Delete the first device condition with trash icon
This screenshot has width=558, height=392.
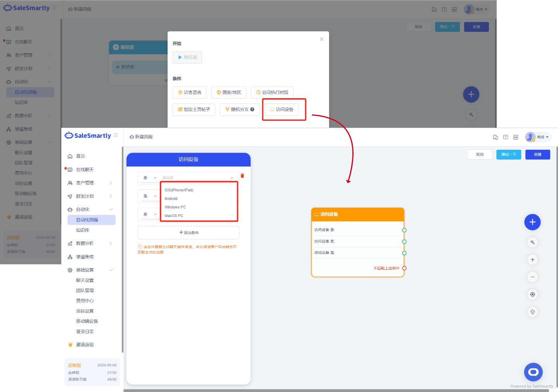pos(242,176)
